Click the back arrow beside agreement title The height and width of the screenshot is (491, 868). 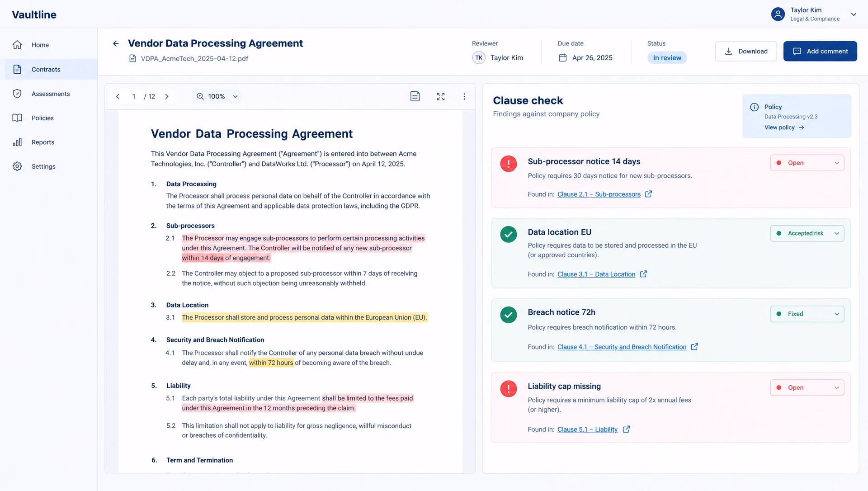(x=116, y=43)
